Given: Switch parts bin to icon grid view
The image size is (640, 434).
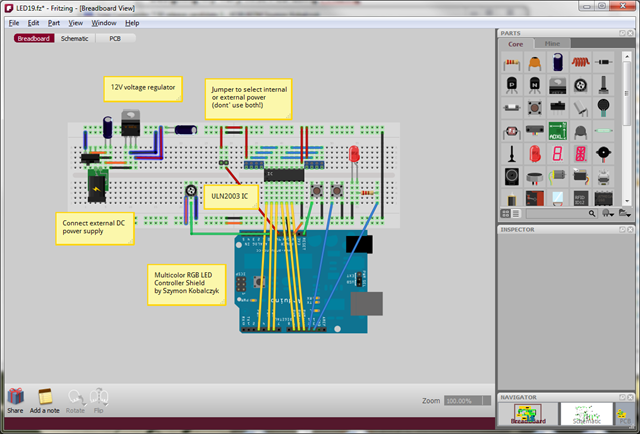Looking at the screenshot, I should [x=506, y=213].
